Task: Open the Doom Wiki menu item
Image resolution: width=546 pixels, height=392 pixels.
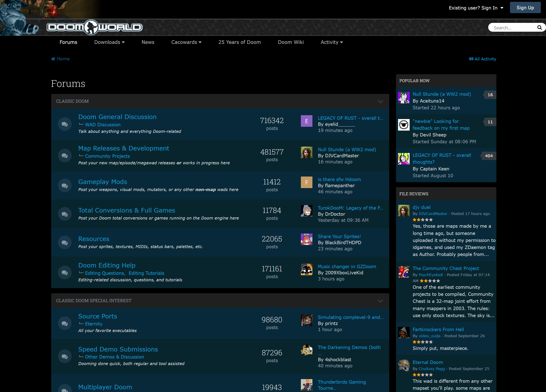Action: 291,42
